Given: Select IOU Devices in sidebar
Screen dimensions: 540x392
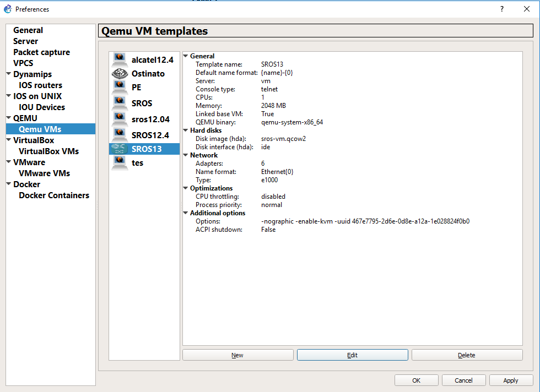Looking at the screenshot, I should (x=42, y=107).
